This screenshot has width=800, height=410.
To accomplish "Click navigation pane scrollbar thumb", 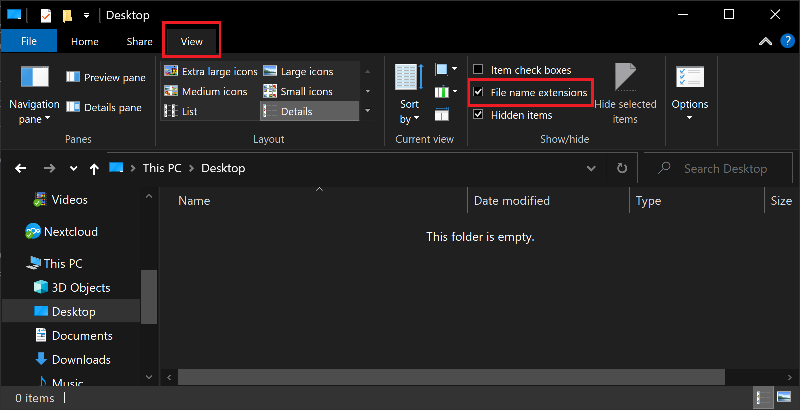I will (149, 297).
